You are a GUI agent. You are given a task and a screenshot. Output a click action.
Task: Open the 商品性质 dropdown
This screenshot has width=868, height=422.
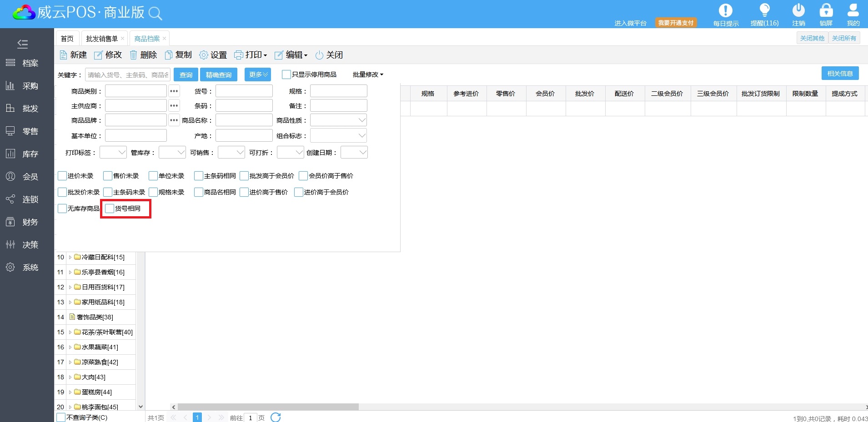pos(338,120)
